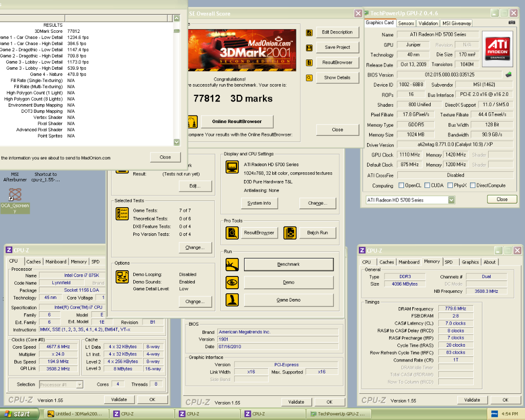Switch to the Sensors tab in GPU-Z
Viewport: 525px width, 420px height.
(406, 23)
